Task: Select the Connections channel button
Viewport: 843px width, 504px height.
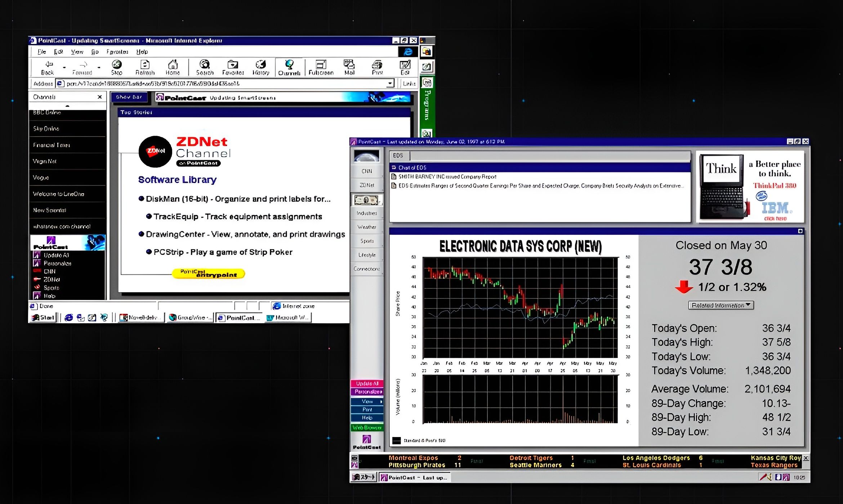Action: [x=367, y=269]
